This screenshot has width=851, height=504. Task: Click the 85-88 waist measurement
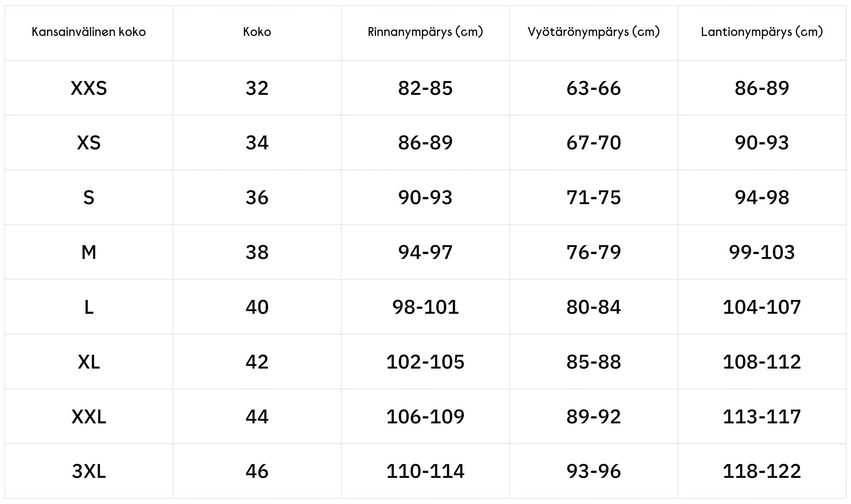point(593,362)
